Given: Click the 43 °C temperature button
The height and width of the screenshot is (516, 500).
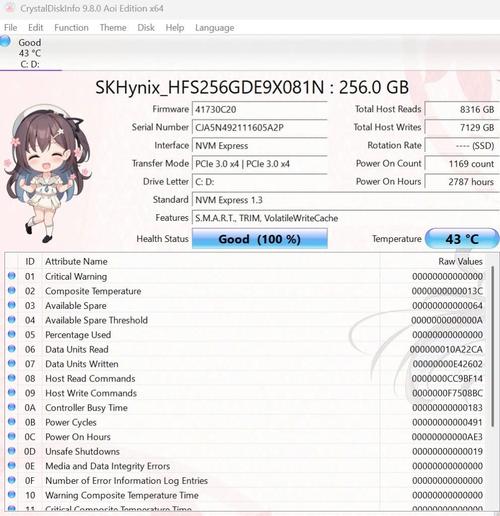Looking at the screenshot, I should pos(462,239).
